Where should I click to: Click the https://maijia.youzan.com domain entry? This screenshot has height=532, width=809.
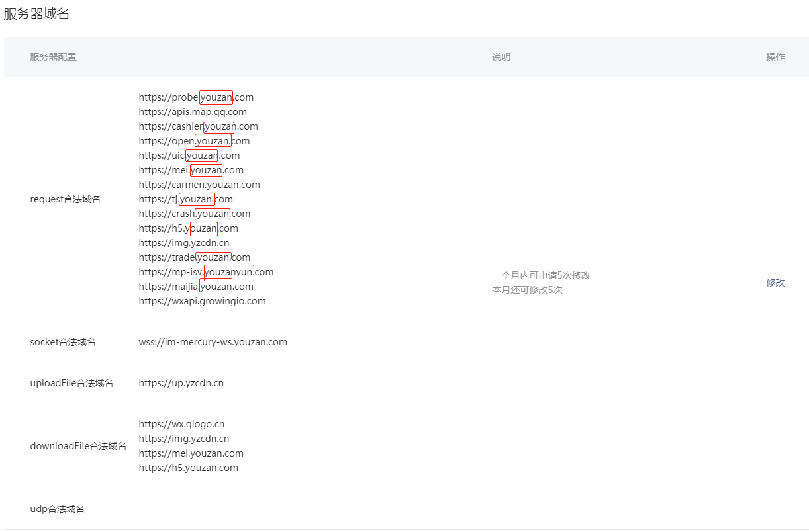pyautogui.click(x=196, y=287)
